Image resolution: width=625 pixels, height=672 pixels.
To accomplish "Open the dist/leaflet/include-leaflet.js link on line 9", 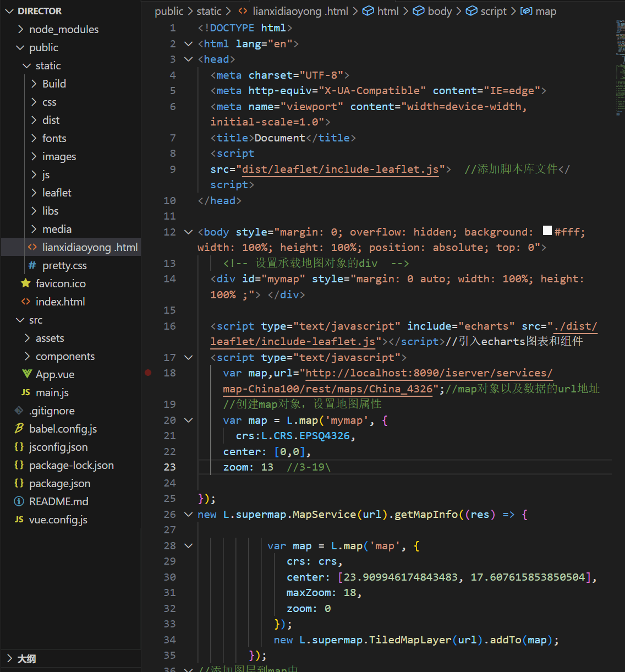I will pos(340,169).
